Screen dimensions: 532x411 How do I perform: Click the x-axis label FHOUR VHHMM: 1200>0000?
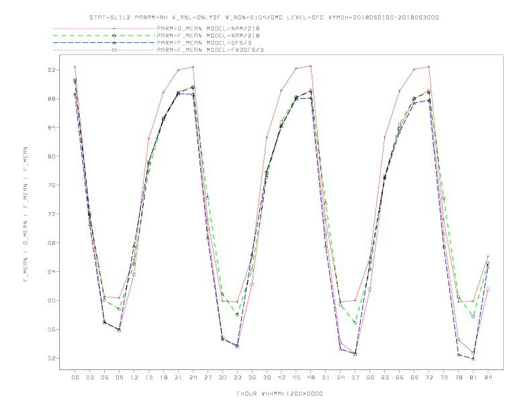[279, 394]
